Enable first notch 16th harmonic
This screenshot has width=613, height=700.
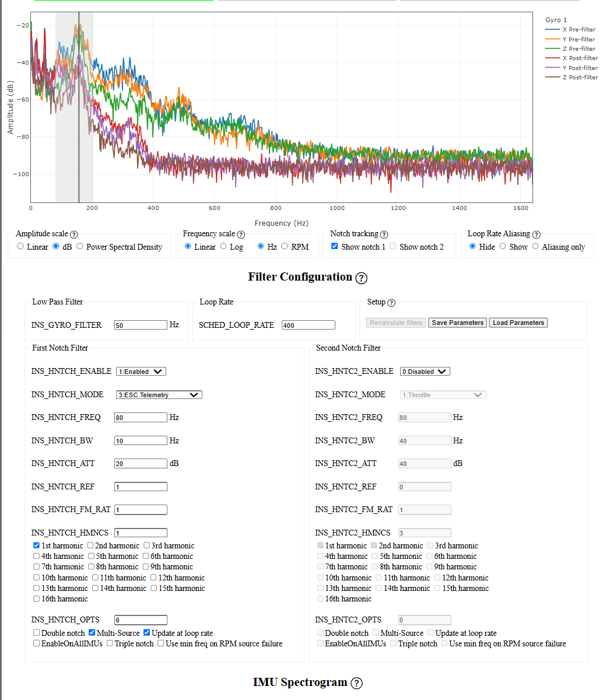point(37,598)
